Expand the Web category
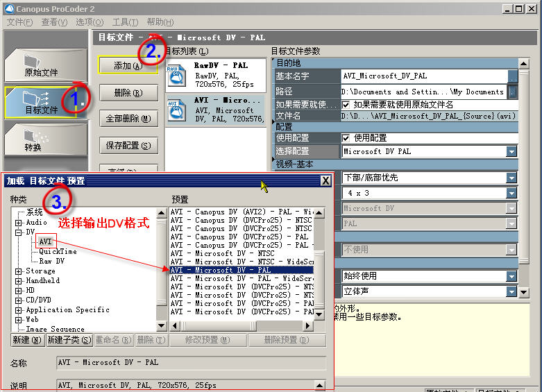Screen dimensions: 542x392 click(x=19, y=320)
